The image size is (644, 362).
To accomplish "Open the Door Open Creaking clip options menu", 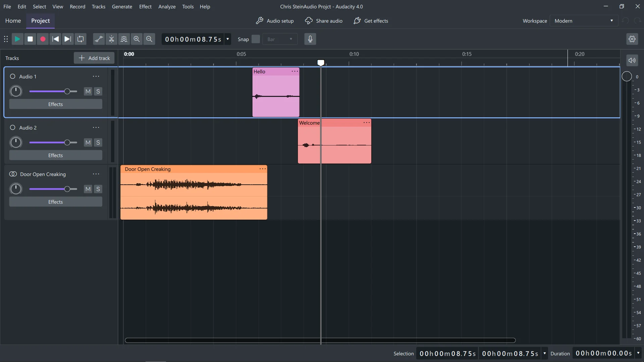I will tap(263, 169).
